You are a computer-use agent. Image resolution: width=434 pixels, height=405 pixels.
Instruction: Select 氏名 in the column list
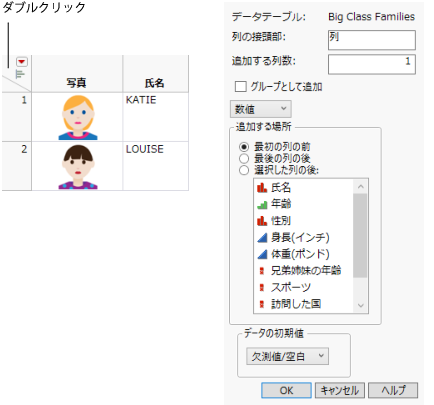pyautogui.click(x=281, y=188)
